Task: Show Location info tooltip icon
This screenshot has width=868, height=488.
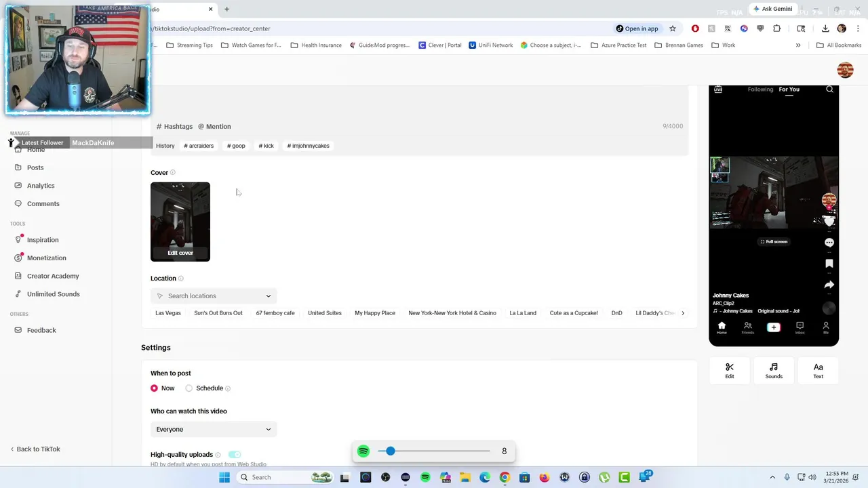Action: coord(180,279)
